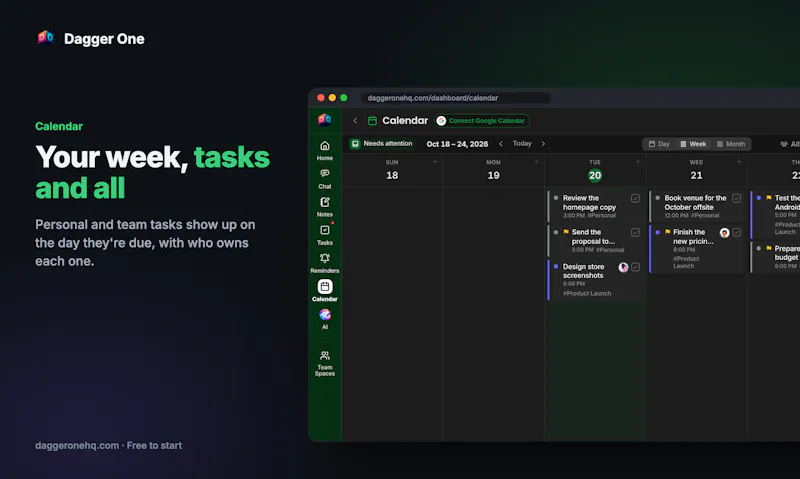800x479 pixels.
Task: Click assignee avatar on Design store screenshots
Action: point(623,267)
